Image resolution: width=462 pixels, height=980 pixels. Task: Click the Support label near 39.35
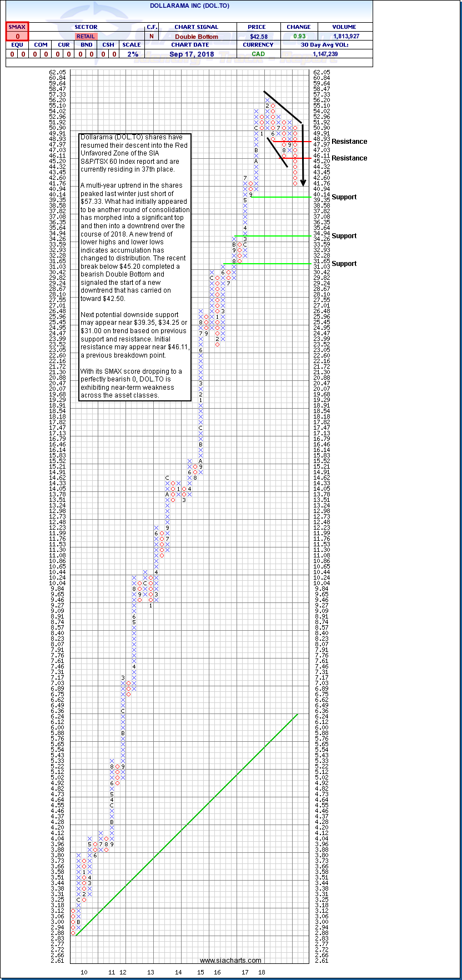pyautogui.click(x=344, y=197)
